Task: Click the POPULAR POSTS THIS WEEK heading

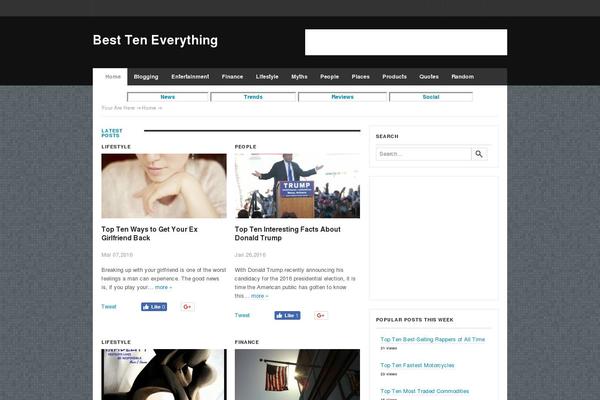Action: pos(414,320)
